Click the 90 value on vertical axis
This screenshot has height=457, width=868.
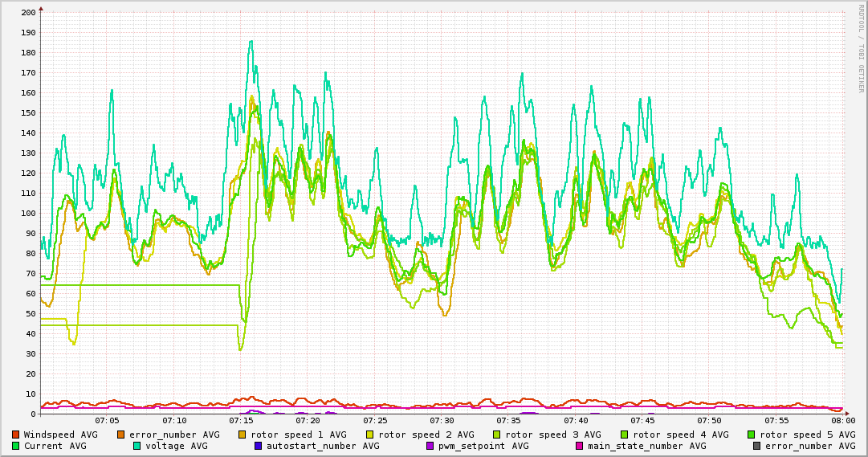coord(31,234)
